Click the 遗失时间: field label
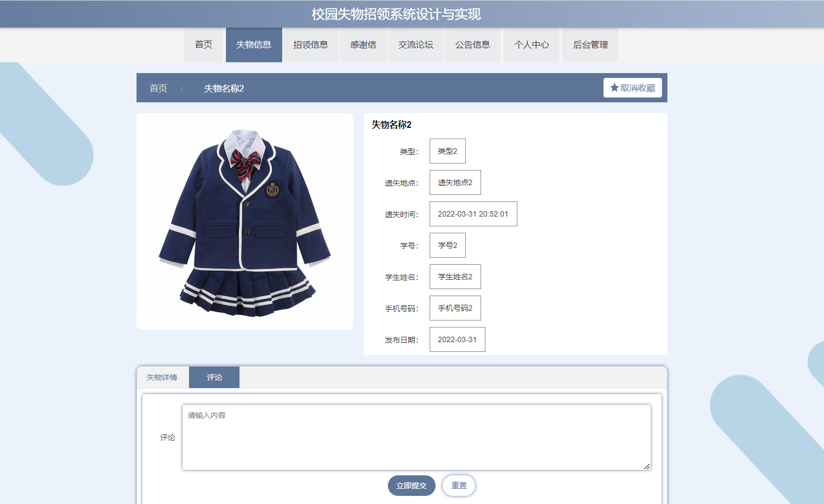The height and width of the screenshot is (504, 824). coord(401,214)
